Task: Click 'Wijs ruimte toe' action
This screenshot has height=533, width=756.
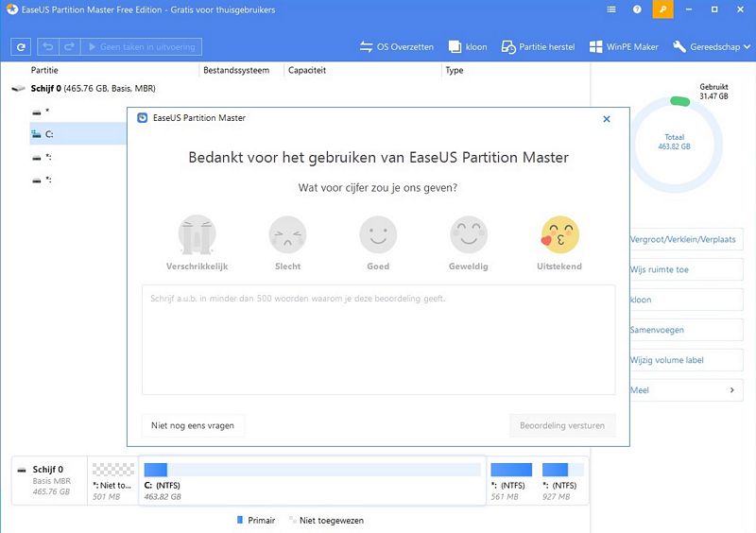Action: click(686, 269)
